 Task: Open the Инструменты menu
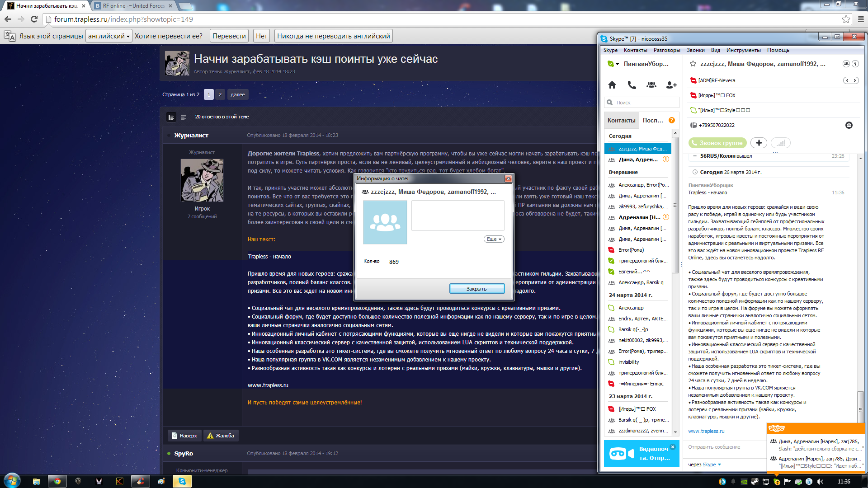coord(743,50)
